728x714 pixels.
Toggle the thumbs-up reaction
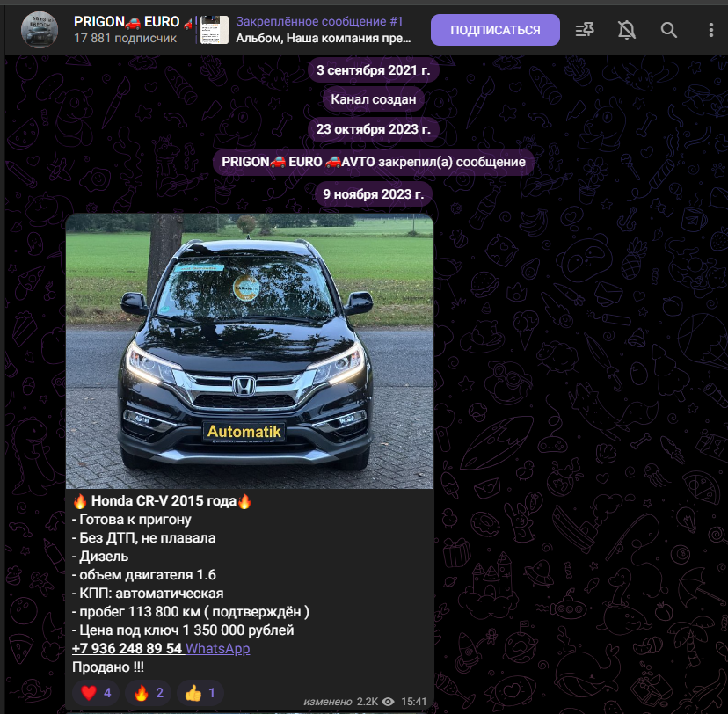[x=201, y=692]
